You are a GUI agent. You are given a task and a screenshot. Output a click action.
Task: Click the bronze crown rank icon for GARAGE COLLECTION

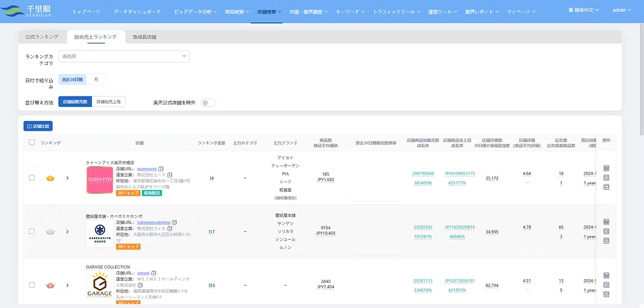(50, 285)
